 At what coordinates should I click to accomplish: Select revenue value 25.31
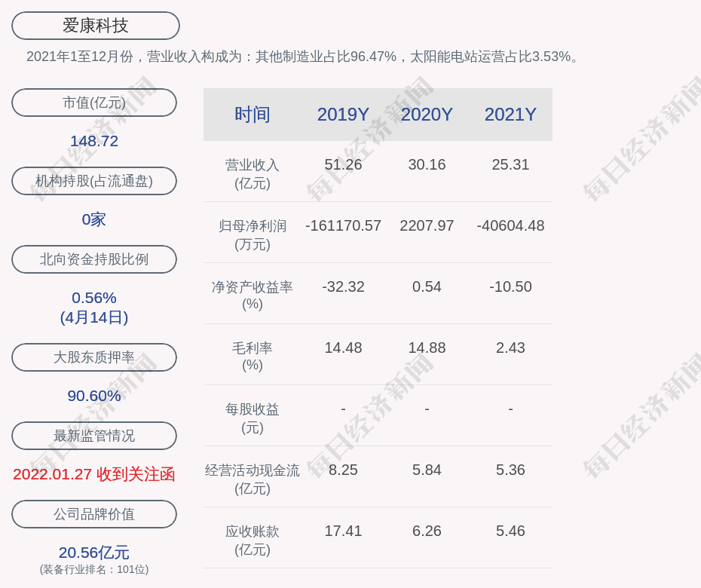tap(510, 164)
